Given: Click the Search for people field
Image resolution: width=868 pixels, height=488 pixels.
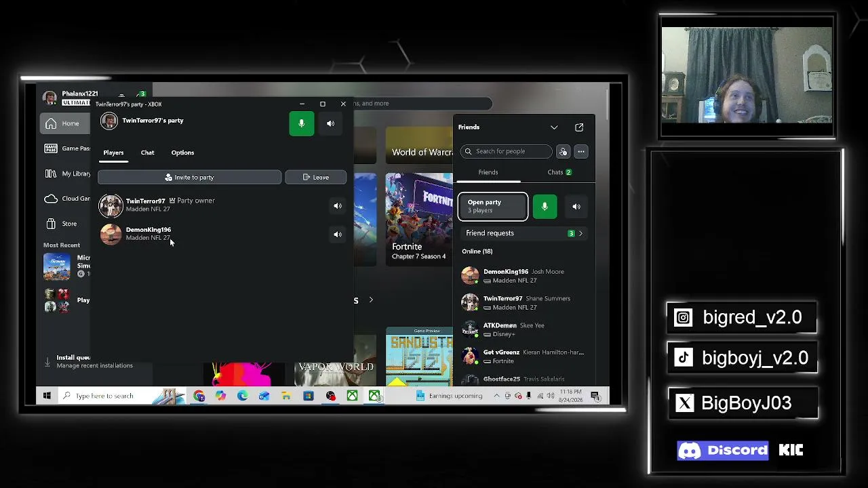Looking at the screenshot, I should point(506,151).
